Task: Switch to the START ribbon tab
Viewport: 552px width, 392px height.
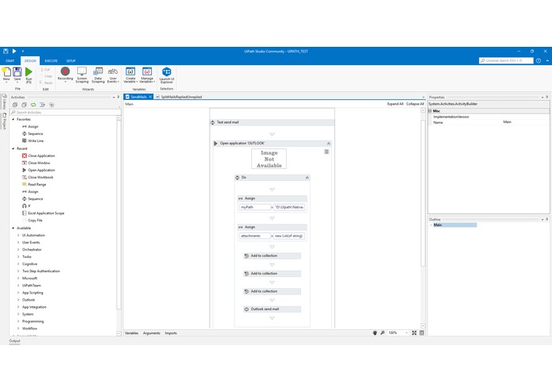Action: point(10,61)
